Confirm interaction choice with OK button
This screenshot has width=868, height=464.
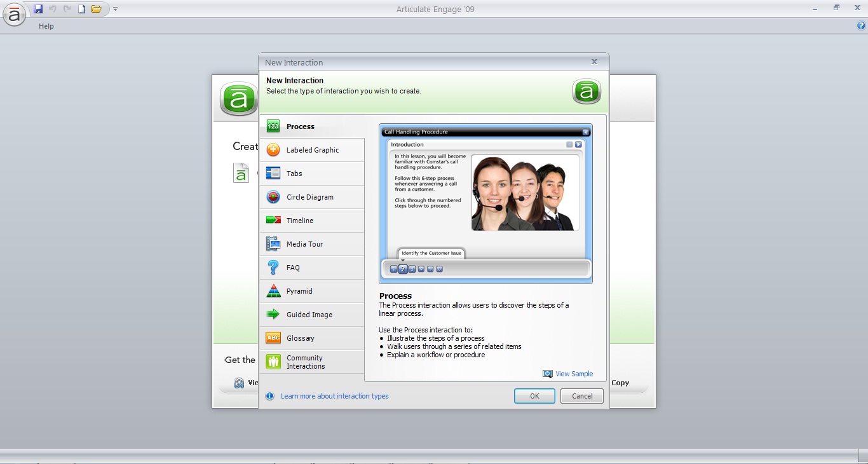point(534,395)
